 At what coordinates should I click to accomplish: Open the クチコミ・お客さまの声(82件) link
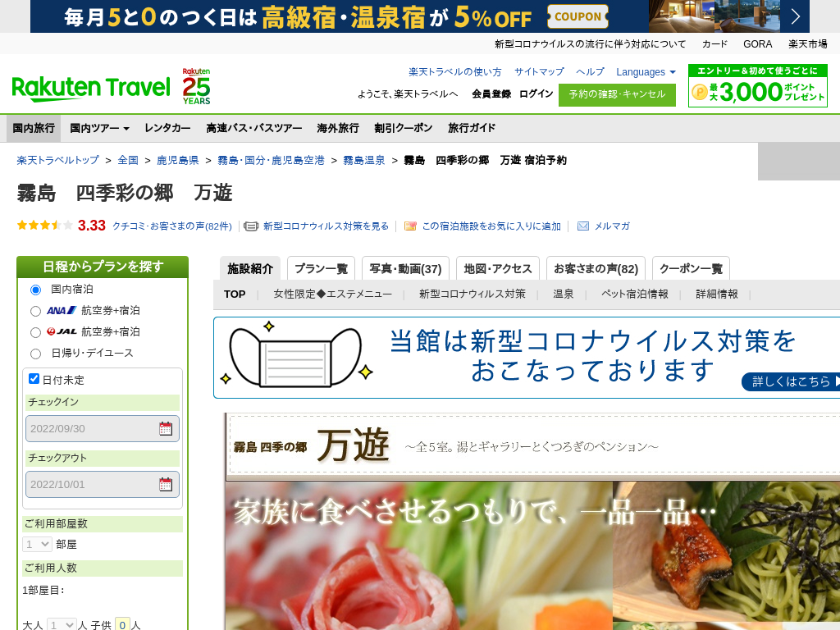point(172,226)
